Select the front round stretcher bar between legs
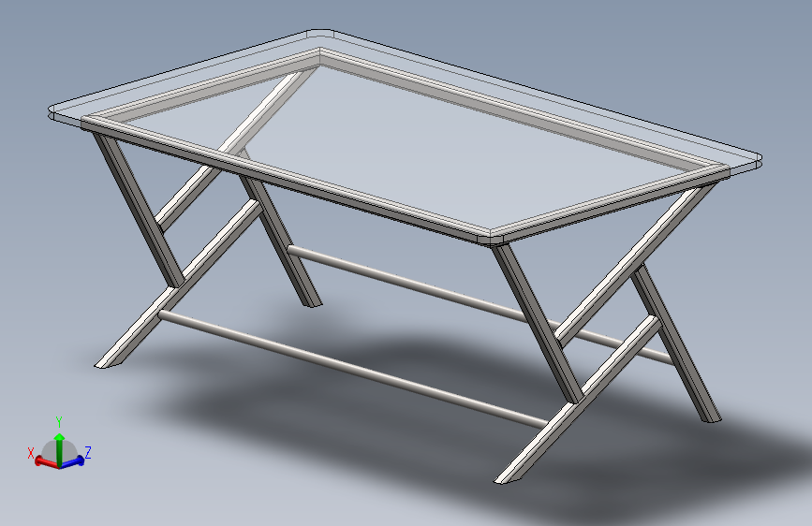812x526 pixels. point(352,368)
